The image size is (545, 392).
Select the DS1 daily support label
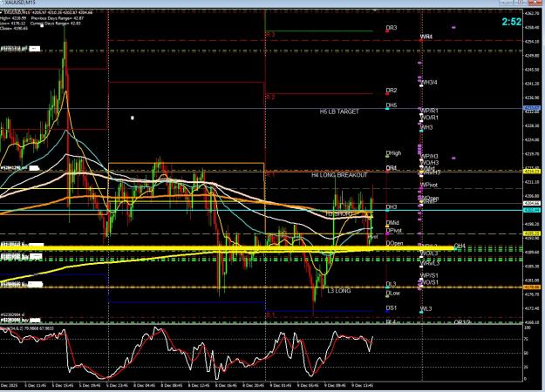click(392, 308)
